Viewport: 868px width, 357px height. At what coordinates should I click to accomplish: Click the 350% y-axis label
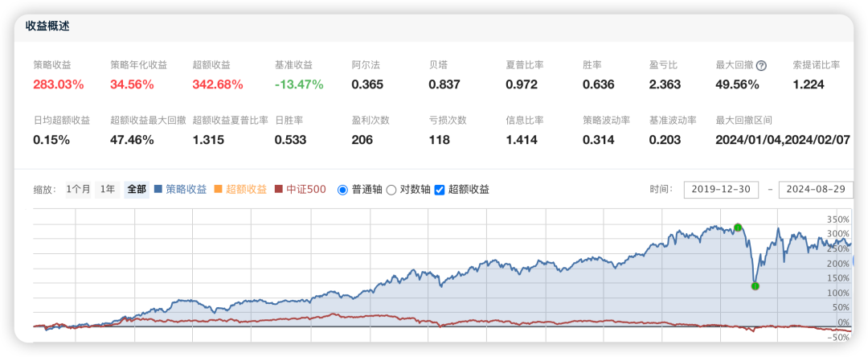tap(838, 220)
